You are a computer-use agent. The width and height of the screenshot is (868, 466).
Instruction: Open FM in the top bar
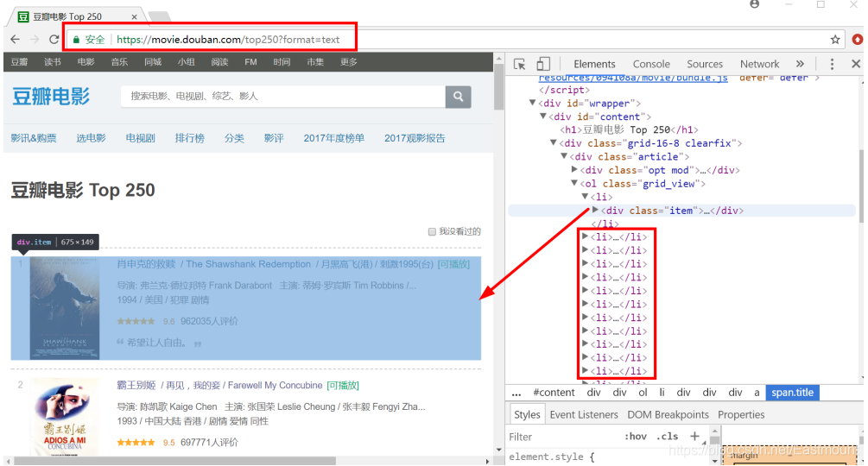250,62
